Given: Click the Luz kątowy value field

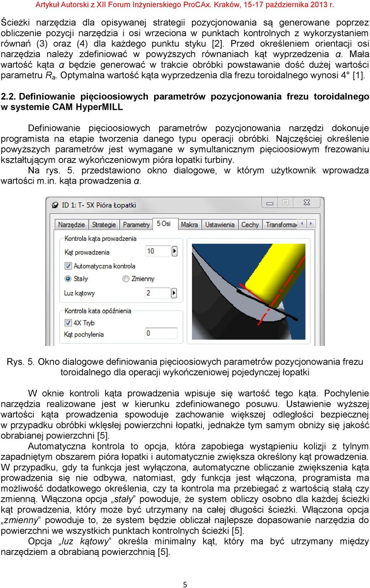Looking at the screenshot, I should (x=157, y=293).
